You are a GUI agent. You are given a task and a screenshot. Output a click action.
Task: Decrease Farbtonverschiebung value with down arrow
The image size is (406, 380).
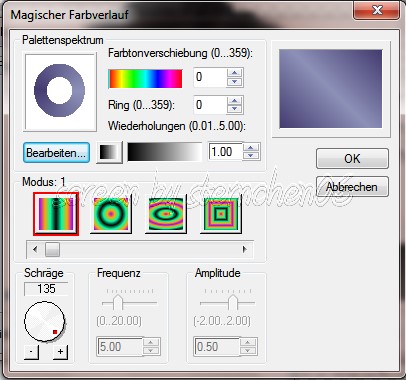click(x=235, y=82)
